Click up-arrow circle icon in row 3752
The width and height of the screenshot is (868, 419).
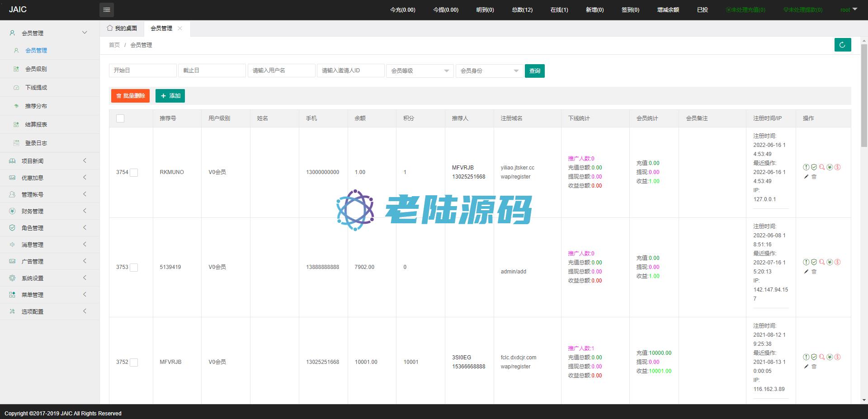[806, 357]
